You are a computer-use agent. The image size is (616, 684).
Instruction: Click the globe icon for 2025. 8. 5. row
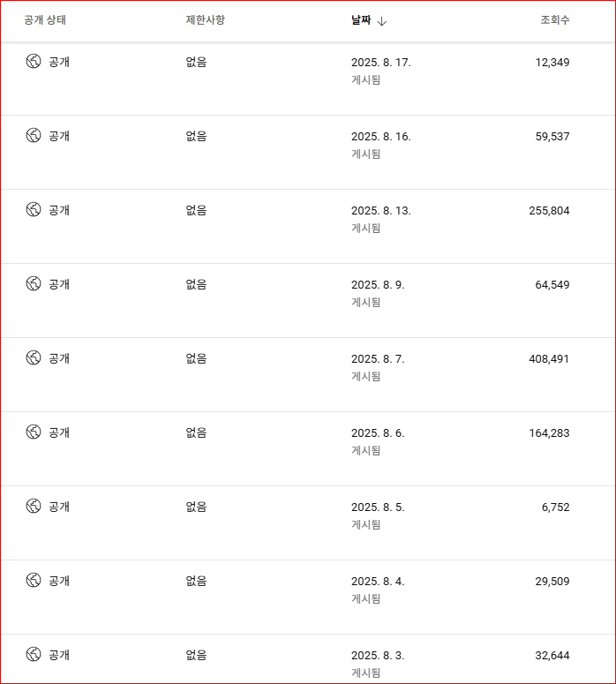point(34,506)
